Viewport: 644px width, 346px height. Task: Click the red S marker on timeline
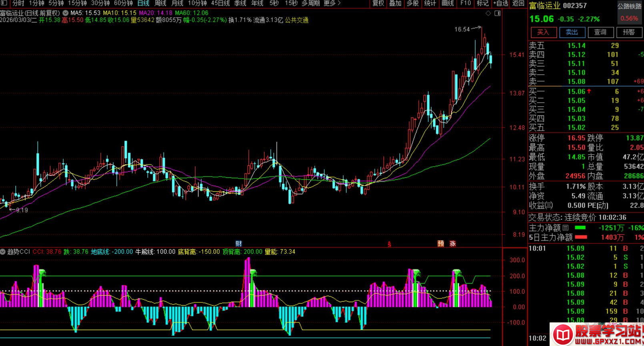click(389, 244)
